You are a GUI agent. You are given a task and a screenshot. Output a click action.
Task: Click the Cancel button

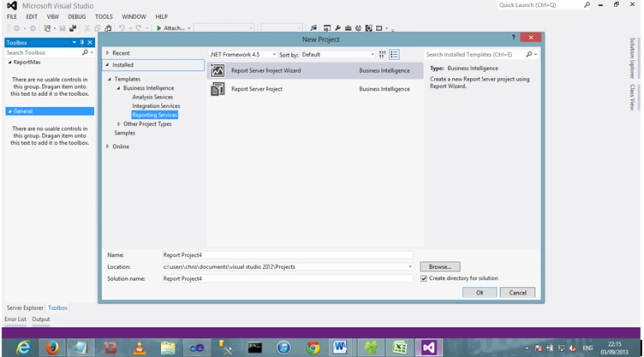(x=517, y=292)
